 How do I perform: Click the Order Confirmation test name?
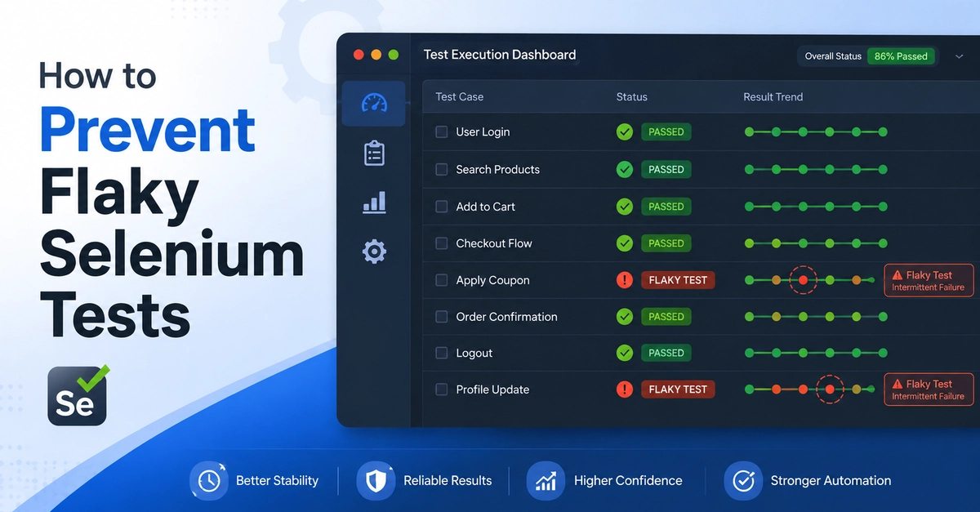(x=506, y=317)
